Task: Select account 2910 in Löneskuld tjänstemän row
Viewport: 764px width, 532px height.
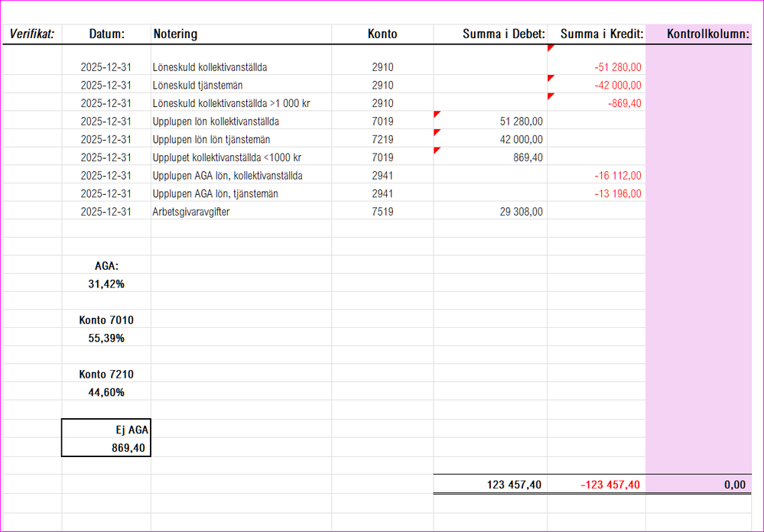Action: [382, 86]
